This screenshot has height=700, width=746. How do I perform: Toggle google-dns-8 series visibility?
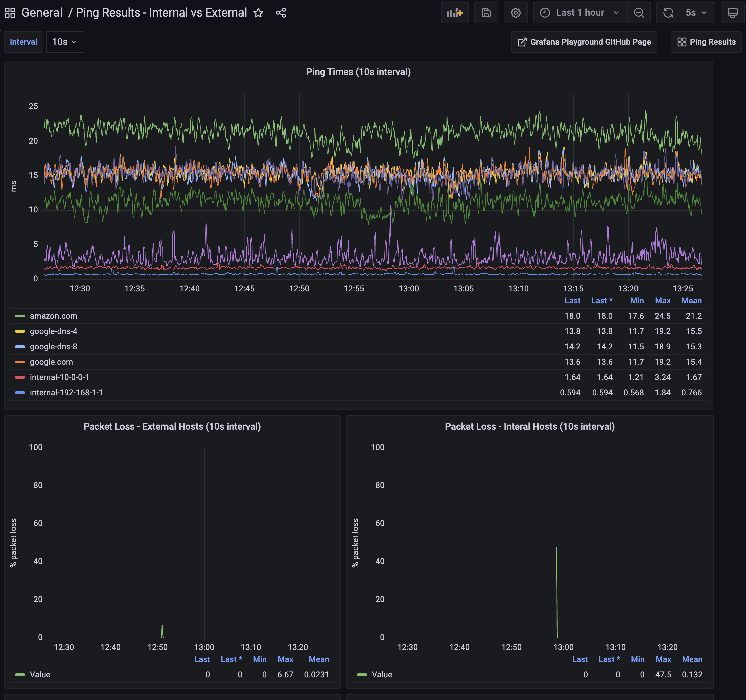(54, 346)
